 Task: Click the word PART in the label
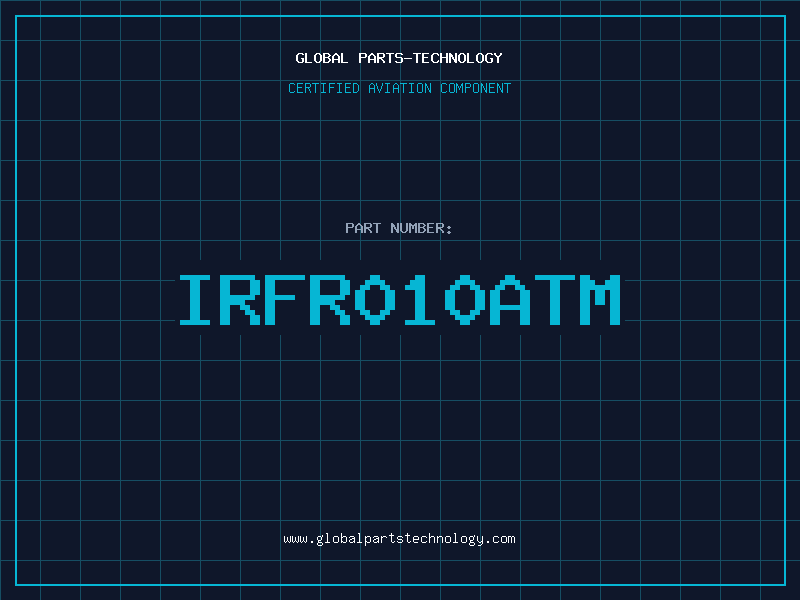363,228
